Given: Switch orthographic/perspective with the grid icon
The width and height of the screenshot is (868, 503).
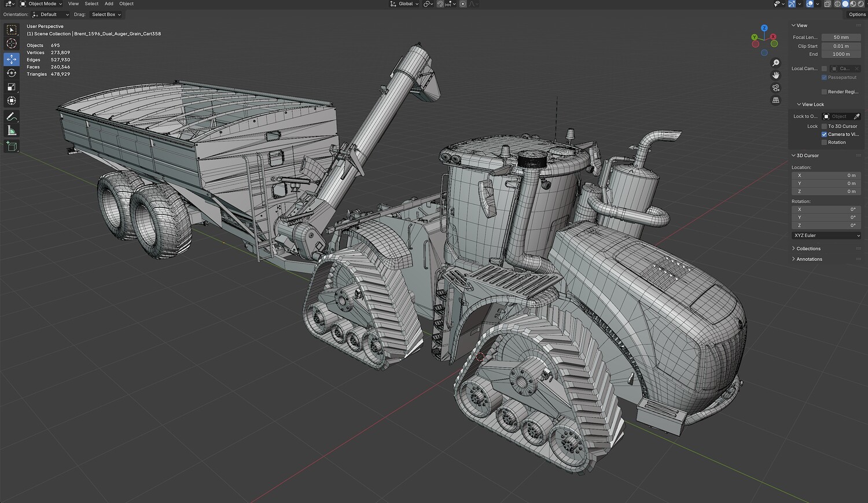Looking at the screenshot, I should click(776, 100).
